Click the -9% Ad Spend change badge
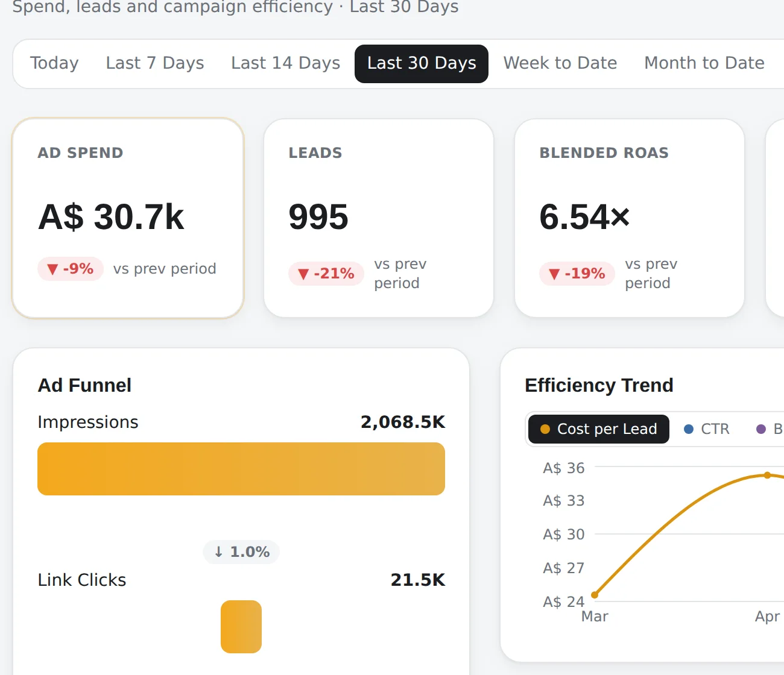 (x=71, y=269)
